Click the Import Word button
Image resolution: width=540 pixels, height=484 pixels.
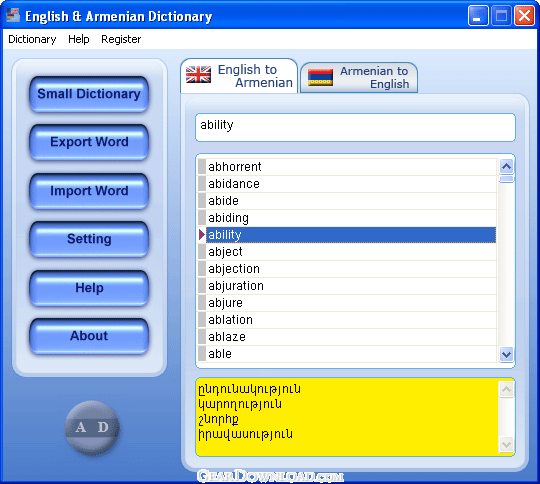click(89, 191)
